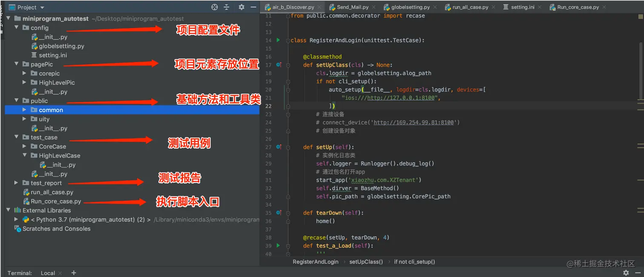The width and height of the screenshot is (644, 277).
Task: Close the setting.ini editor tab
Action: [x=539, y=7]
